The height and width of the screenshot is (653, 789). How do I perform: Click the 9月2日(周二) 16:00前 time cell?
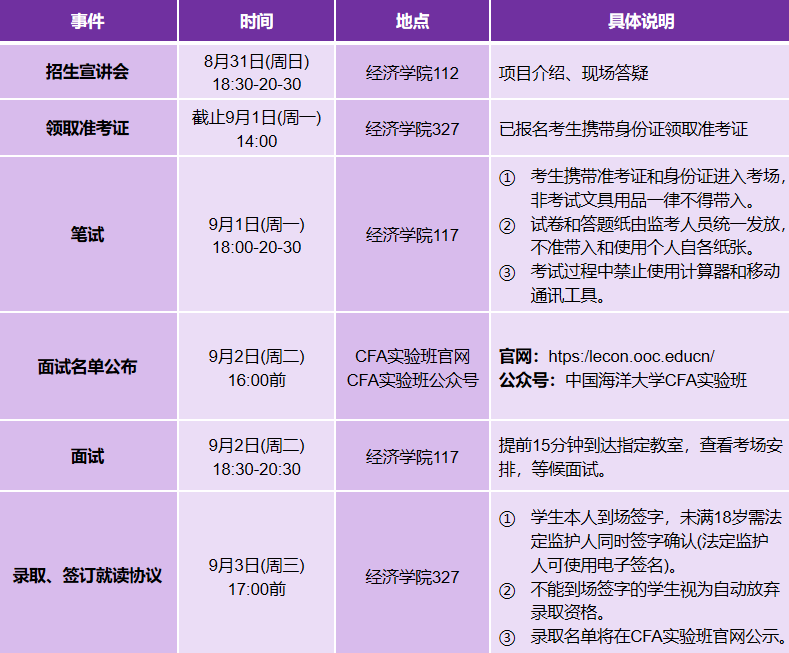(x=256, y=367)
